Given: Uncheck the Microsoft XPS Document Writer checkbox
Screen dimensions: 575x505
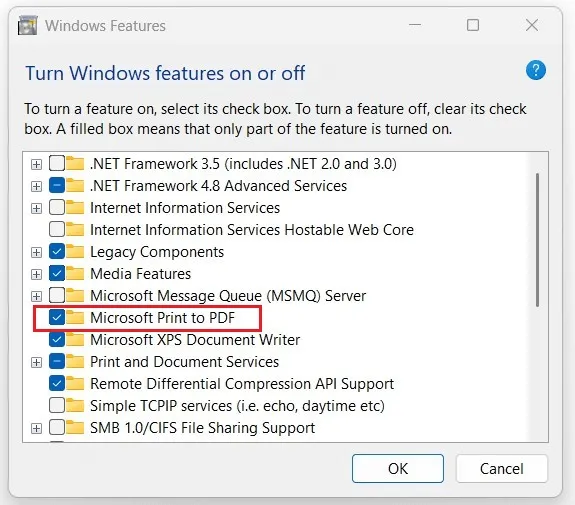Looking at the screenshot, I should [x=57, y=339].
